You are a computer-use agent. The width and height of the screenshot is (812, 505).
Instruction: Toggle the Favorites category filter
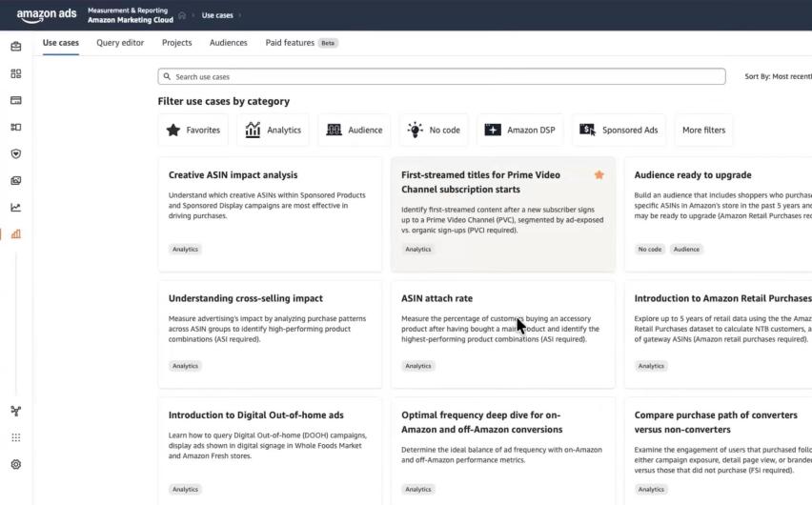193,131
